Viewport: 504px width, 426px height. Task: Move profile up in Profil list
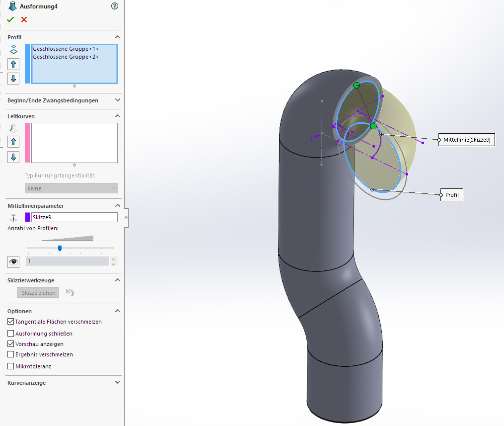(x=14, y=64)
